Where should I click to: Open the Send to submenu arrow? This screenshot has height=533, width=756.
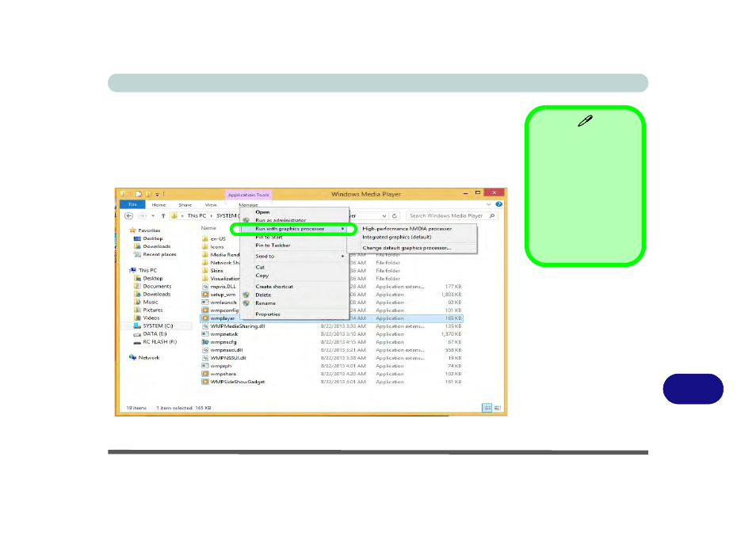click(x=343, y=256)
